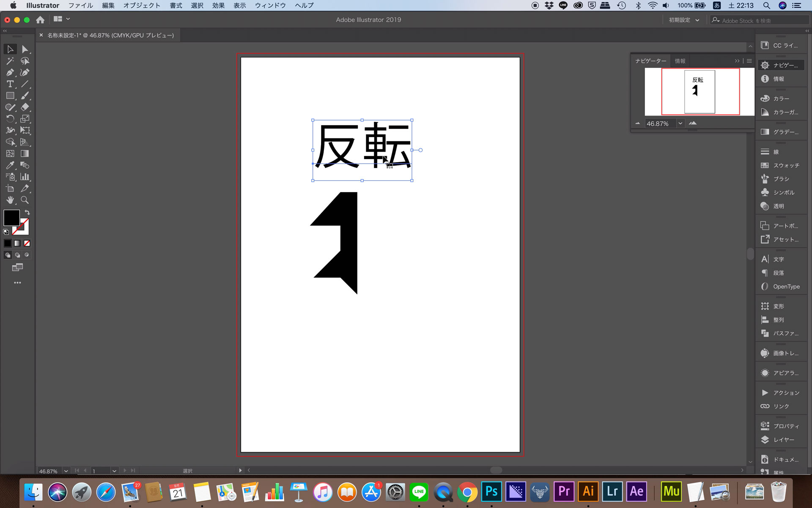Select the Selection tool (arrow)
The image size is (812, 508).
10,49
